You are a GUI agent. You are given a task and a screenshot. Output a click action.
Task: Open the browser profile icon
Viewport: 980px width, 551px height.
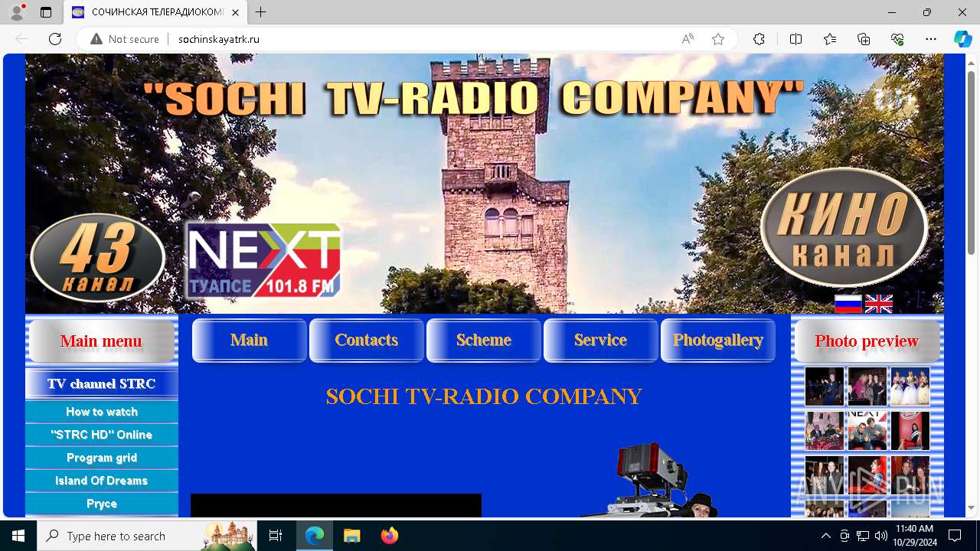coord(17,12)
